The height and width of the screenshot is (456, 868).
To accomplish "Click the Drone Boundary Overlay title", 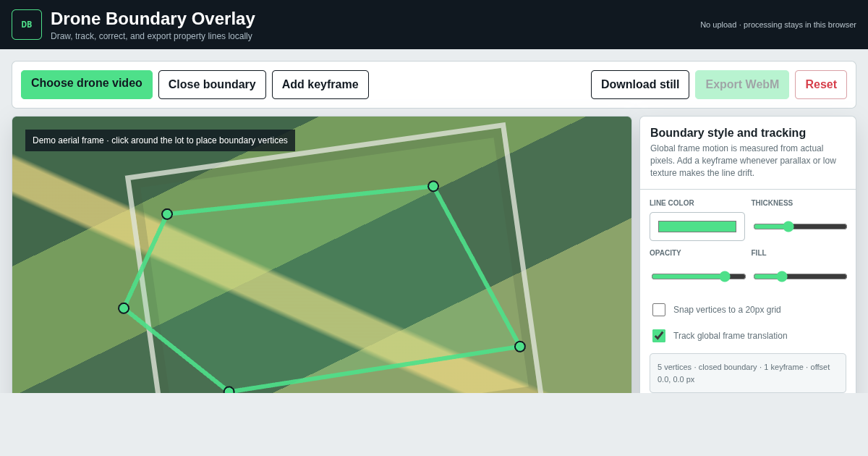I will (x=153, y=19).
